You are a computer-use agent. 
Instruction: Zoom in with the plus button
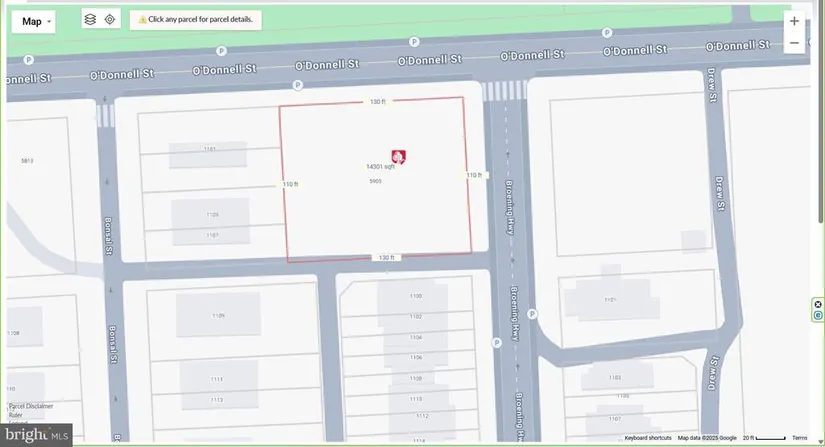click(794, 20)
